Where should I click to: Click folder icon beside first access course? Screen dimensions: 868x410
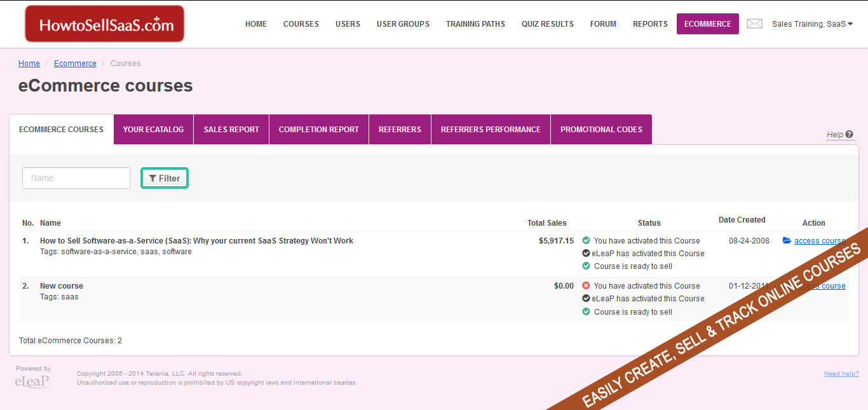(x=787, y=241)
